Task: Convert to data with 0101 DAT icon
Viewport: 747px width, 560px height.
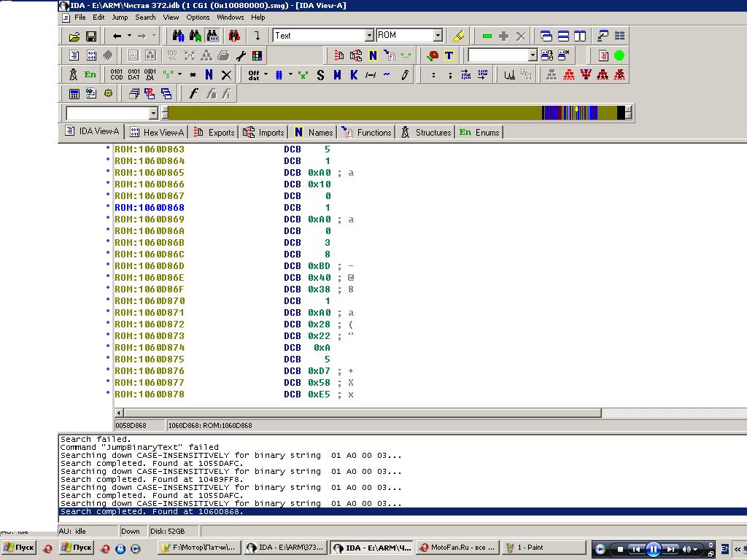Action: coord(134,75)
